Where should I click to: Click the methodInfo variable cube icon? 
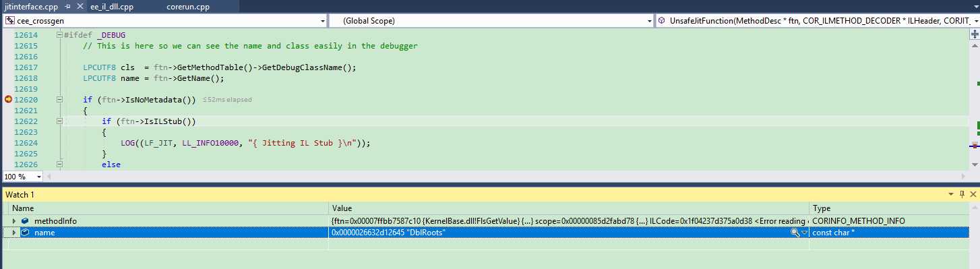click(x=25, y=220)
